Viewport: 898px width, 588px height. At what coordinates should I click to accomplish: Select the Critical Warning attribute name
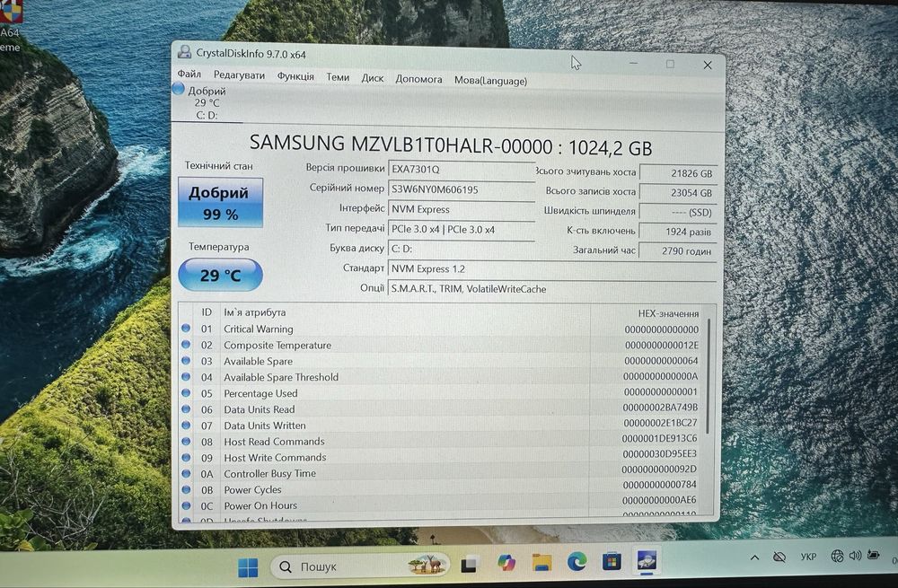click(259, 329)
